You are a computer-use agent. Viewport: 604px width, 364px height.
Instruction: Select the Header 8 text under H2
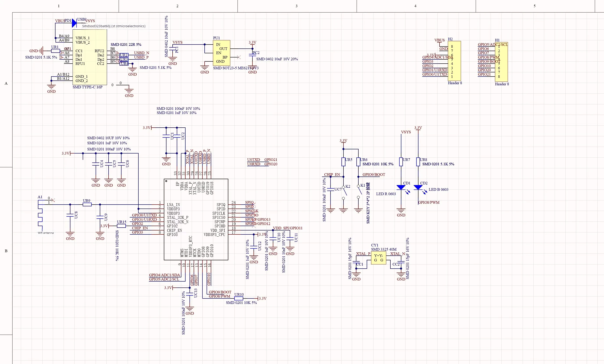click(x=455, y=83)
